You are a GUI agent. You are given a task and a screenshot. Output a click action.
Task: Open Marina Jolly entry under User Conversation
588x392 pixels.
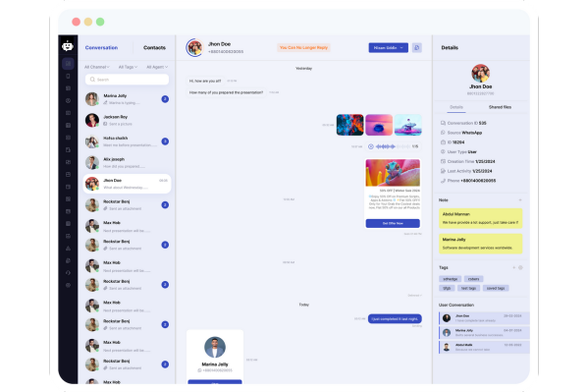tap(484, 333)
